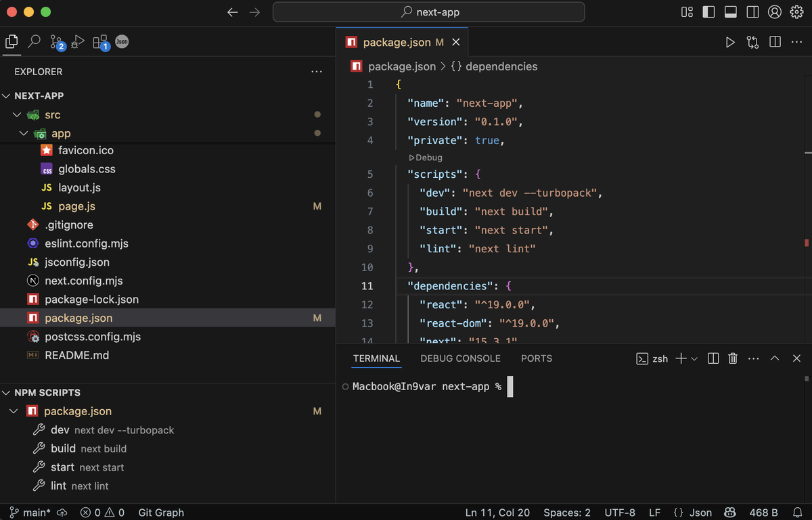Synchronize changes via cloud icon in status bar
Image resolution: width=812 pixels, height=520 pixels.
coord(62,513)
